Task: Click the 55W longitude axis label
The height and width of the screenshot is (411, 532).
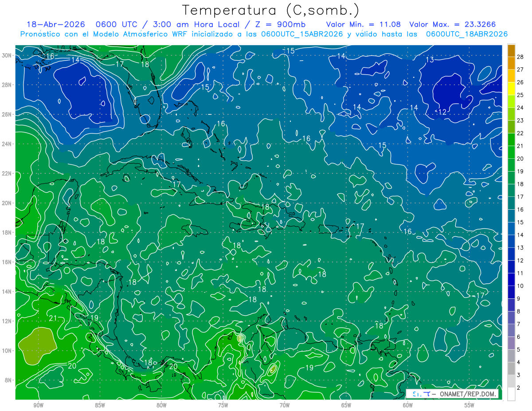Action: [469, 405]
